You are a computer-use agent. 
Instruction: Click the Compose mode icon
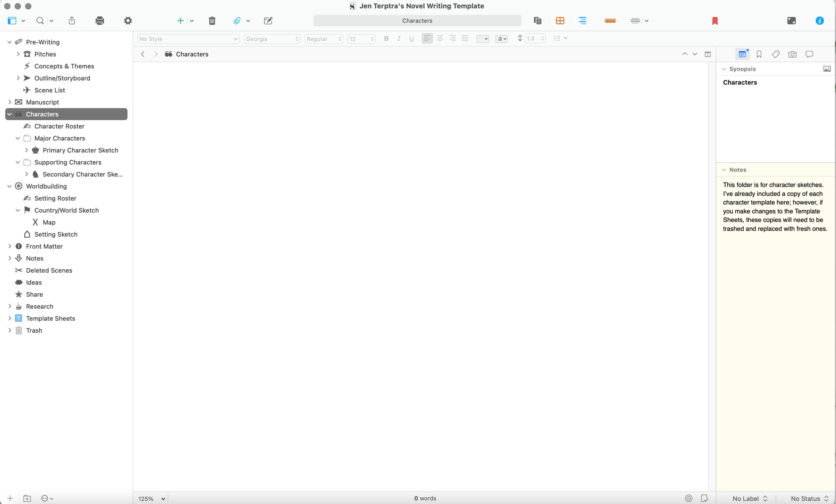click(x=791, y=21)
